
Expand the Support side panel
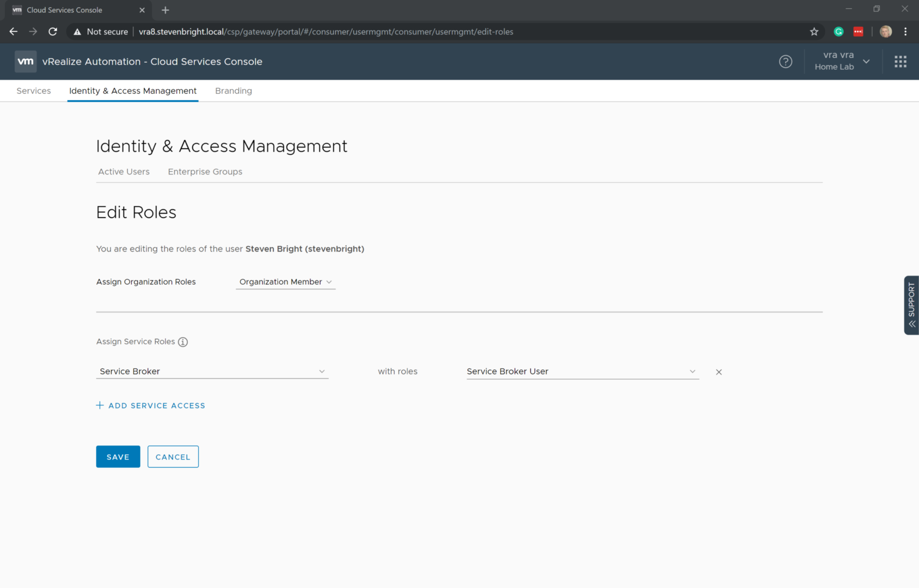(911, 305)
